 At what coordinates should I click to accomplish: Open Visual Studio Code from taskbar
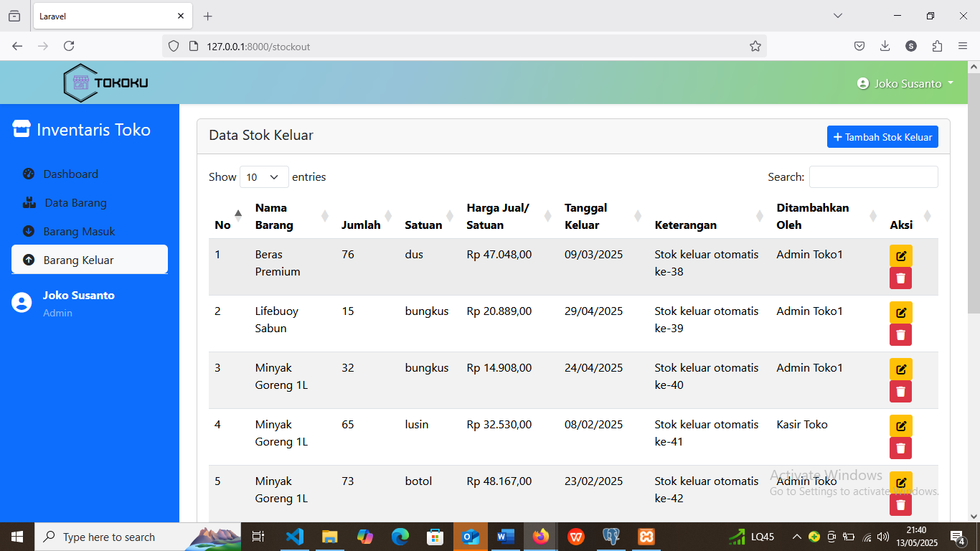(294, 537)
